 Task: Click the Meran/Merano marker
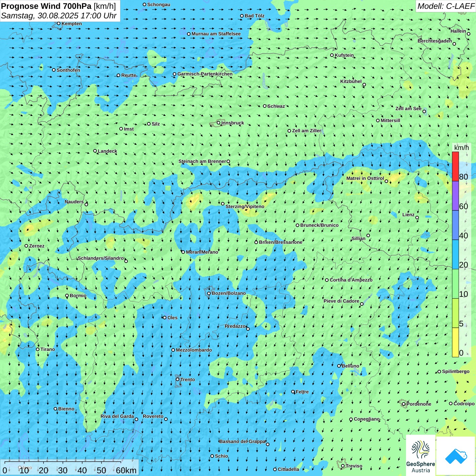click(183, 252)
